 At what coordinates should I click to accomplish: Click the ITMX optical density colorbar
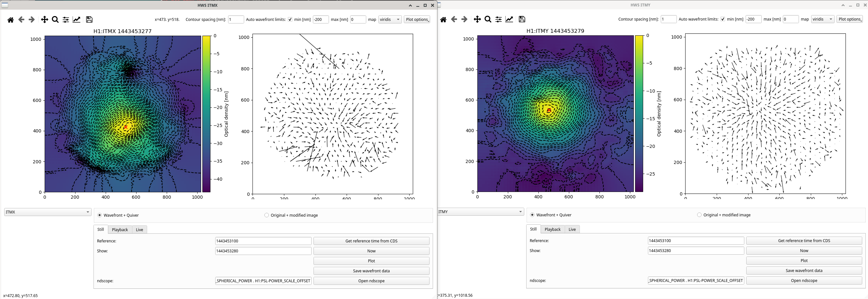click(206, 114)
